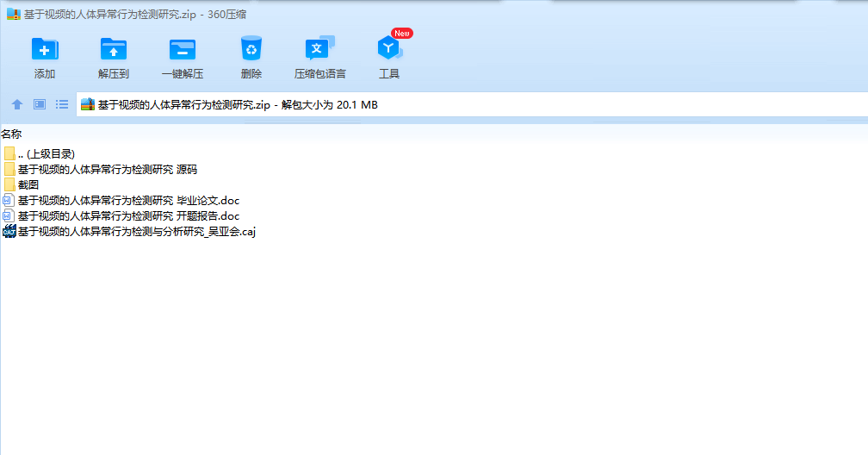Screen dimensions: 868x455
Task: Sort by the 名称 column header
Action: tap(11, 134)
